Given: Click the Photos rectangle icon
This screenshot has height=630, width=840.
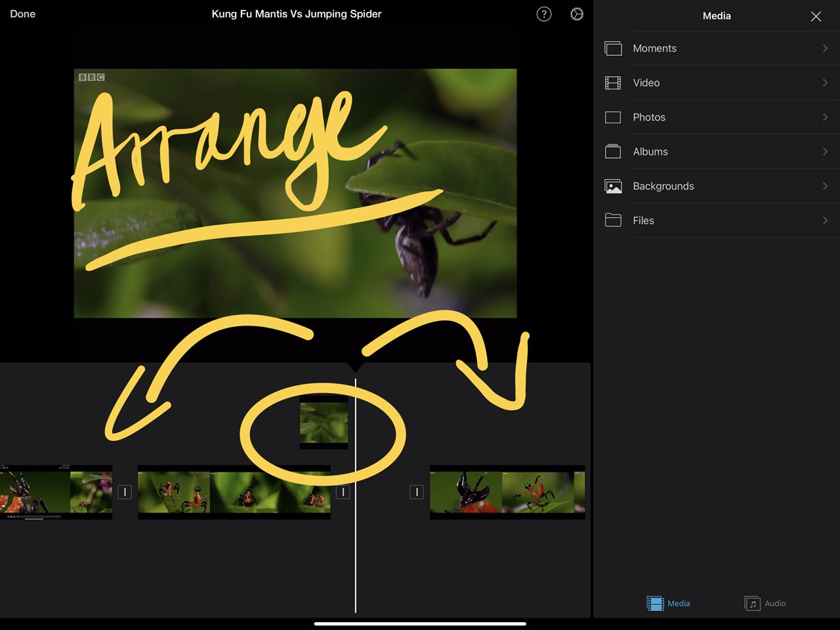Looking at the screenshot, I should click(613, 117).
